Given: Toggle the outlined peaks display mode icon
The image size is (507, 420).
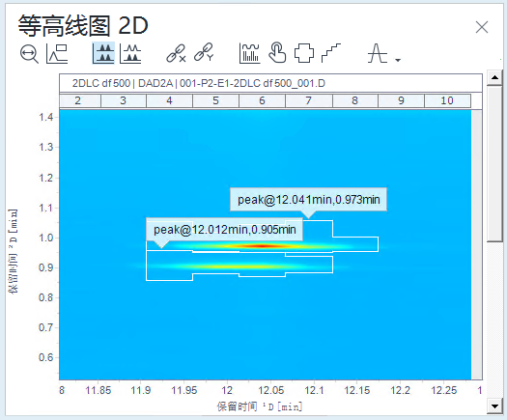Looking at the screenshot, I should click(130, 53).
